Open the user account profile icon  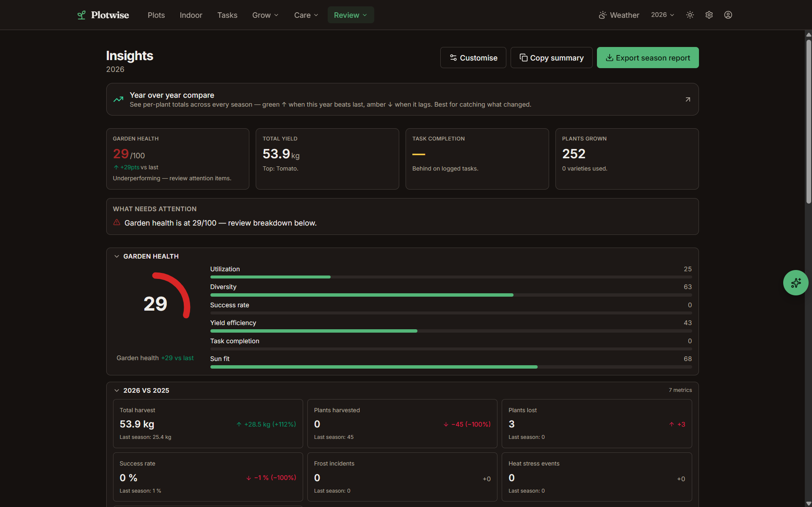(728, 15)
